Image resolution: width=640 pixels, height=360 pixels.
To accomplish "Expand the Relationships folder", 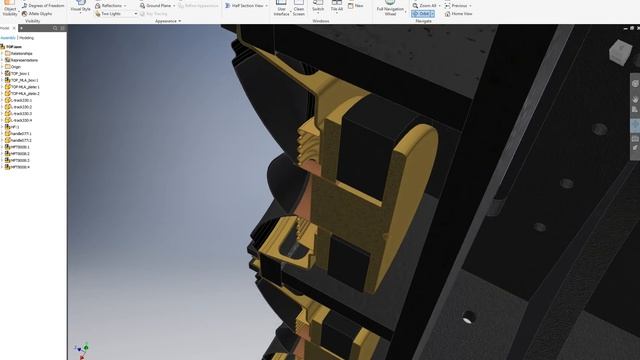I will click(x=2, y=53).
